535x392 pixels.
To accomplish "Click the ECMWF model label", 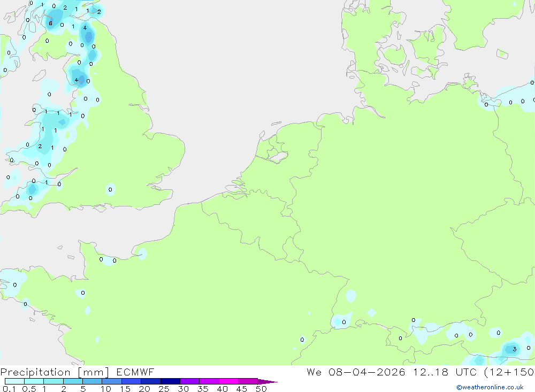I will 135,372.
